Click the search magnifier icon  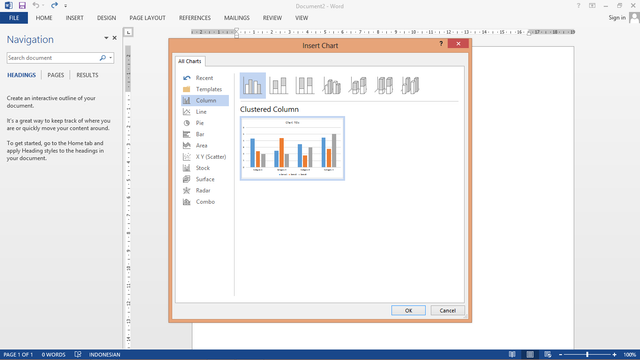tap(102, 58)
